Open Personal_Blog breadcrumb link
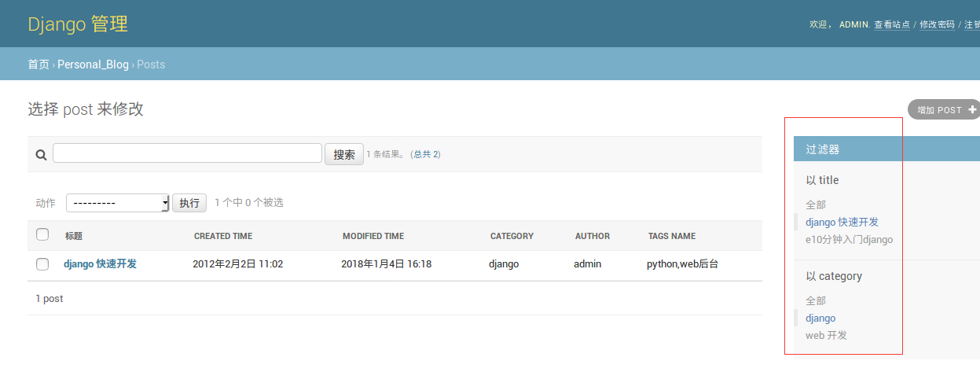Screen dimensions: 980x383 [93, 64]
